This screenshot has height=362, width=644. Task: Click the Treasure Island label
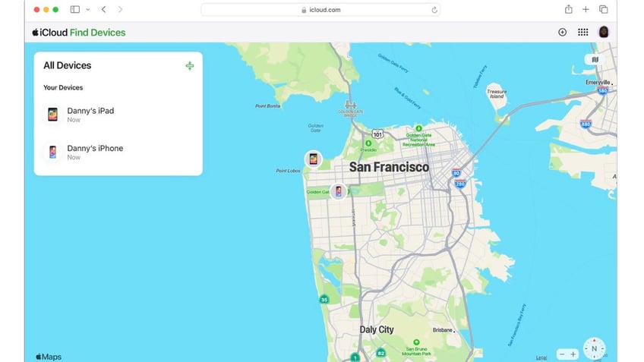pos(497,94)
